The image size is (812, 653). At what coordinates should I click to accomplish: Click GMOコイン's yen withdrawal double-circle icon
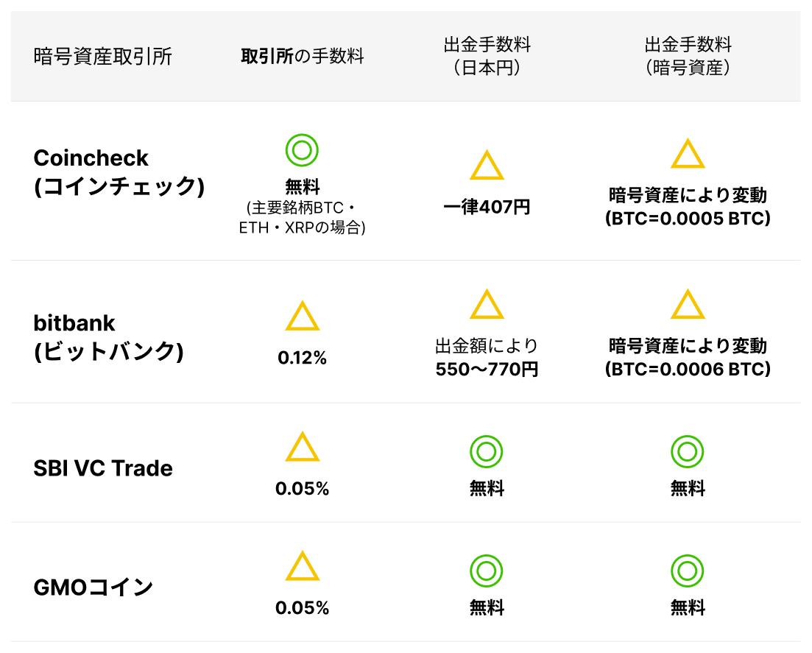(487, 571)
